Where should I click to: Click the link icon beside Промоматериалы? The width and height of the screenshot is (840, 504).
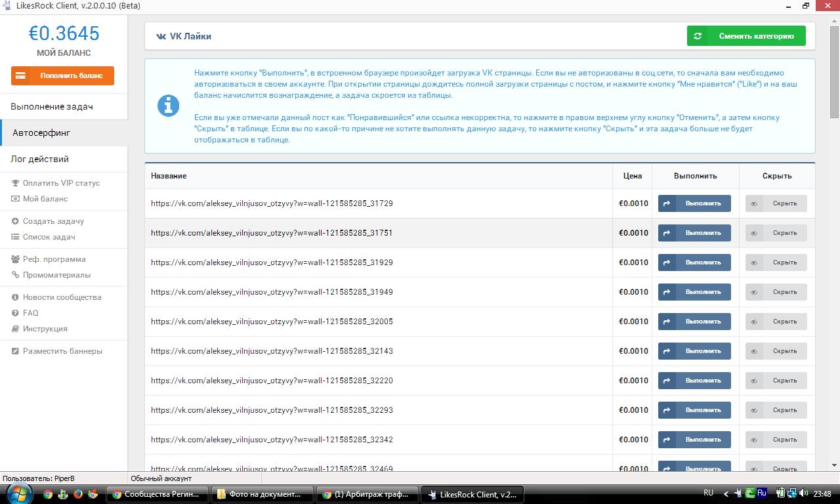(x=16, y=275)
